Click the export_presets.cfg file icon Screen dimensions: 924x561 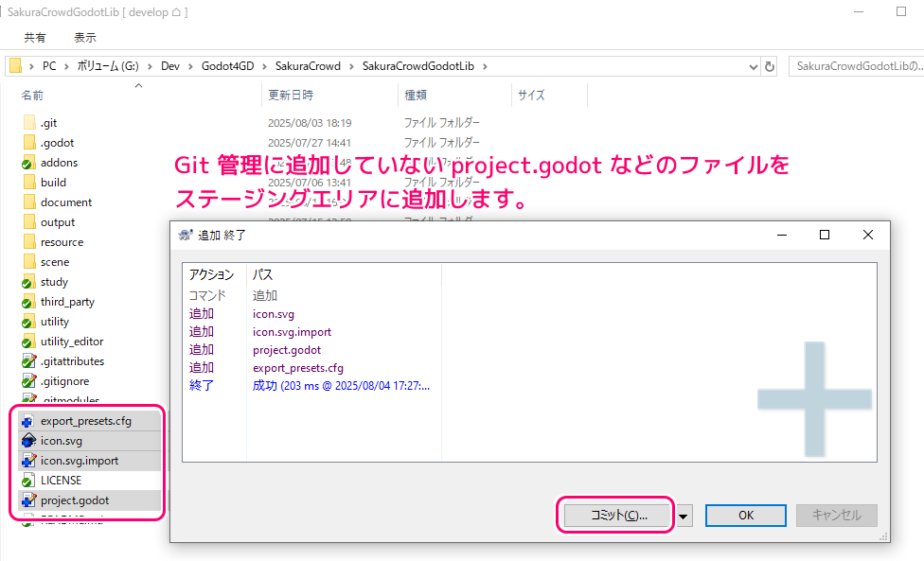coord(28,421)
